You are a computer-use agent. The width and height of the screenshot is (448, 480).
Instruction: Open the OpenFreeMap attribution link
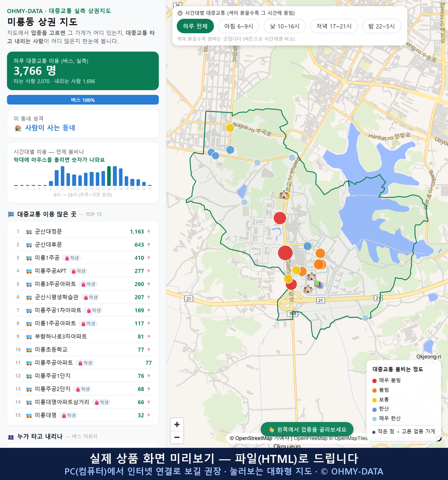point(311,438)
